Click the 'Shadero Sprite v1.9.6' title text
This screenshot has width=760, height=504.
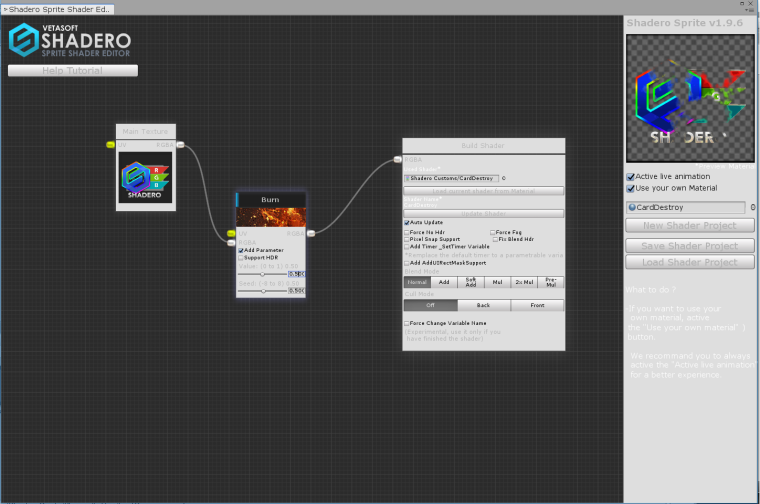point(684,23)
